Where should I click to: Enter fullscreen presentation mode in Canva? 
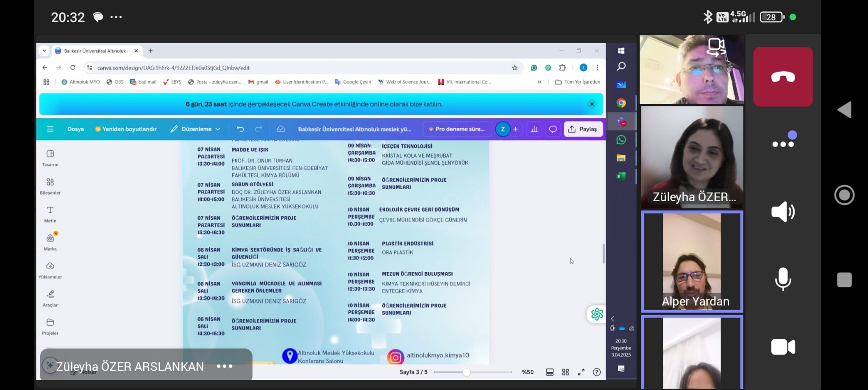point(581,372)
